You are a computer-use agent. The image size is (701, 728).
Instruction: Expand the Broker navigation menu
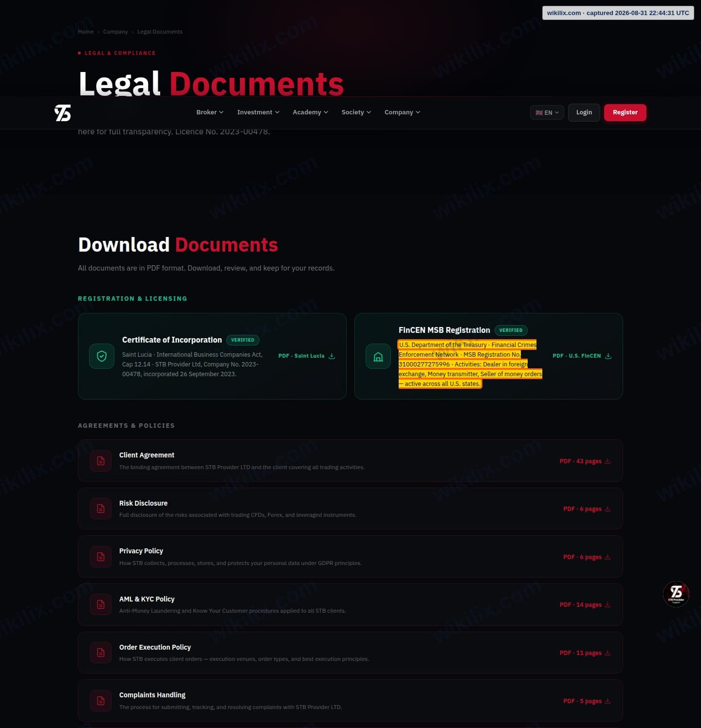click(210, 112)
